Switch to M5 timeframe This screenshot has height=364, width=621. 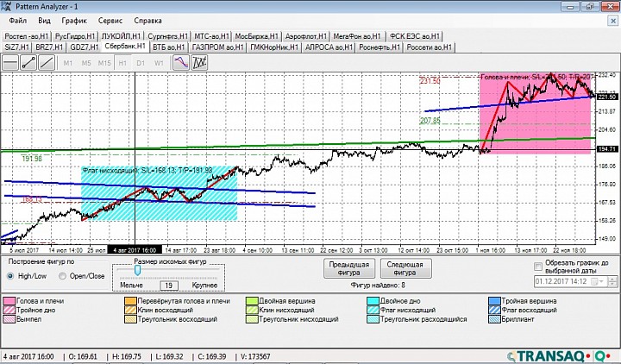pyautogui.click(x=86, y=63)
